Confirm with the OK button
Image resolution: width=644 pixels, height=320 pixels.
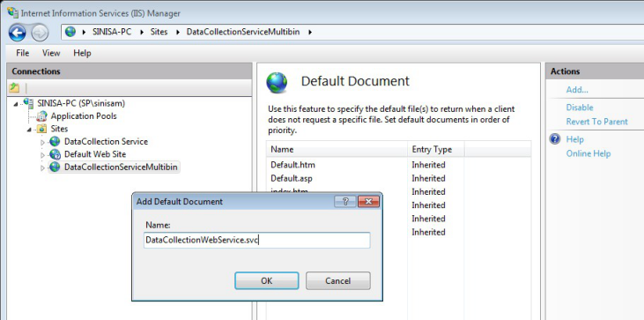point(267,280)
